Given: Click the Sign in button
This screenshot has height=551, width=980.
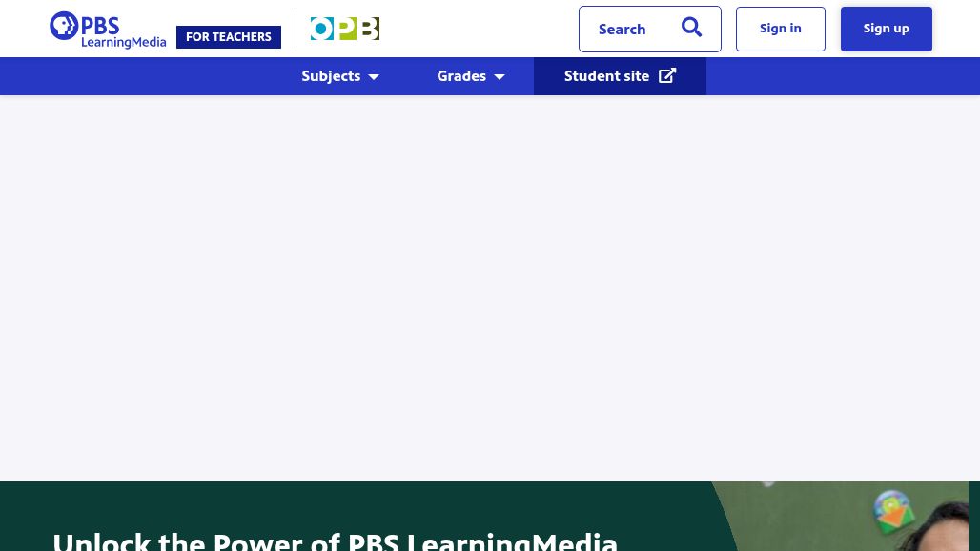Looking at the screenshot, I should pyautogui.click(x=780, y=28).
